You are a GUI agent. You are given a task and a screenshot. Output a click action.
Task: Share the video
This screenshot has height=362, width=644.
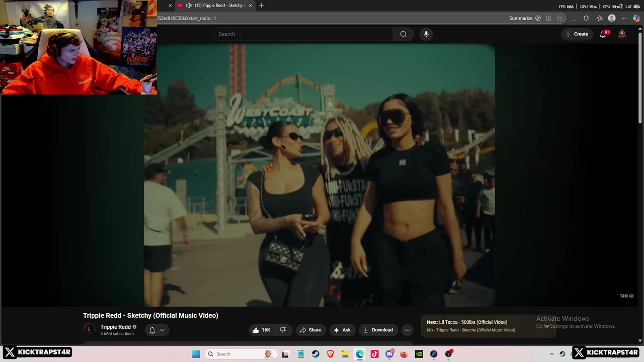310,330
